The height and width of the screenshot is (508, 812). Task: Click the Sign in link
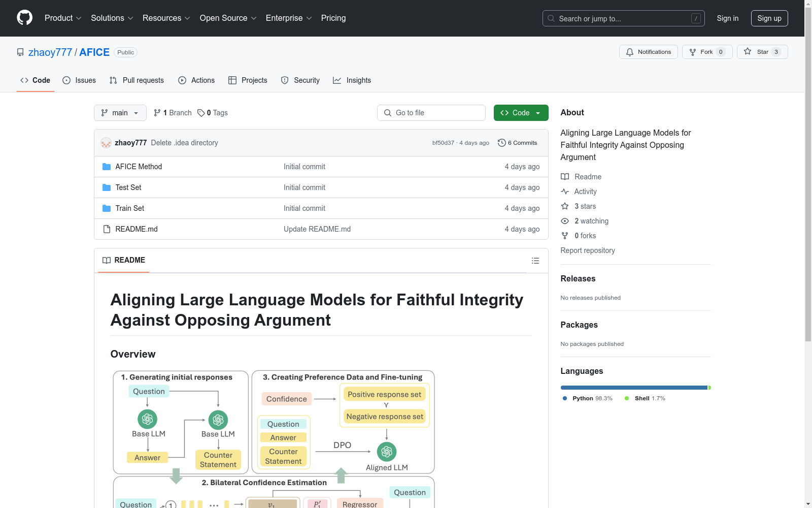[x=728, y=18]
